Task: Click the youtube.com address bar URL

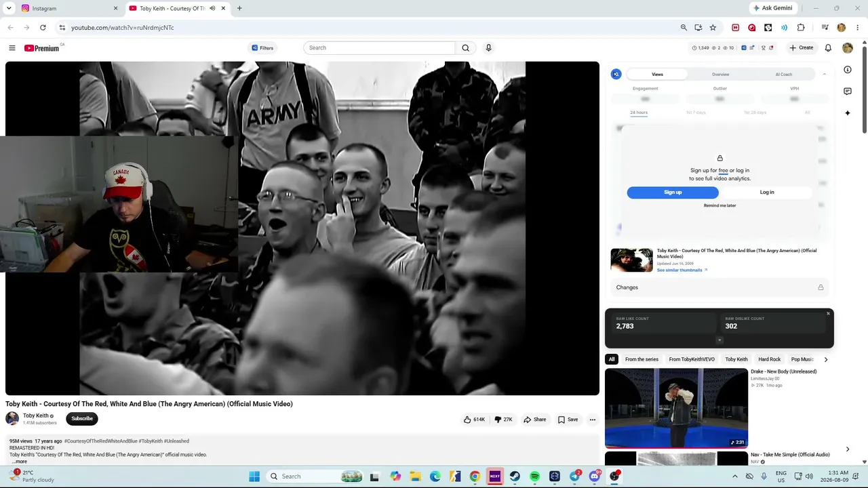Action: click(123, 28)
